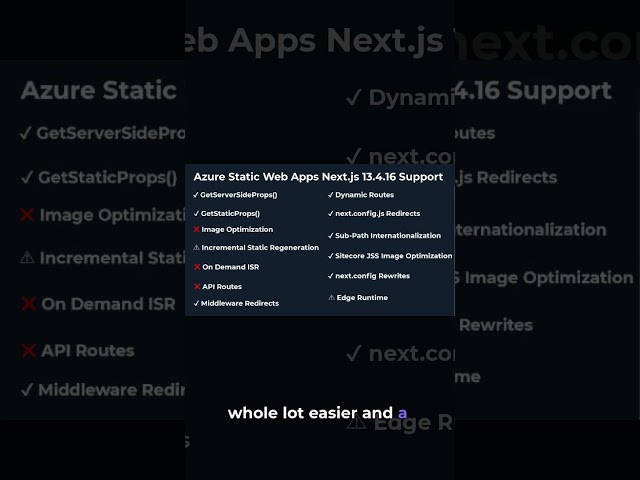Screen dimensions: 640x480
Task: Click checkmark beside Sub-Path Internationalization in center card
Action: [x=331, y=236]
